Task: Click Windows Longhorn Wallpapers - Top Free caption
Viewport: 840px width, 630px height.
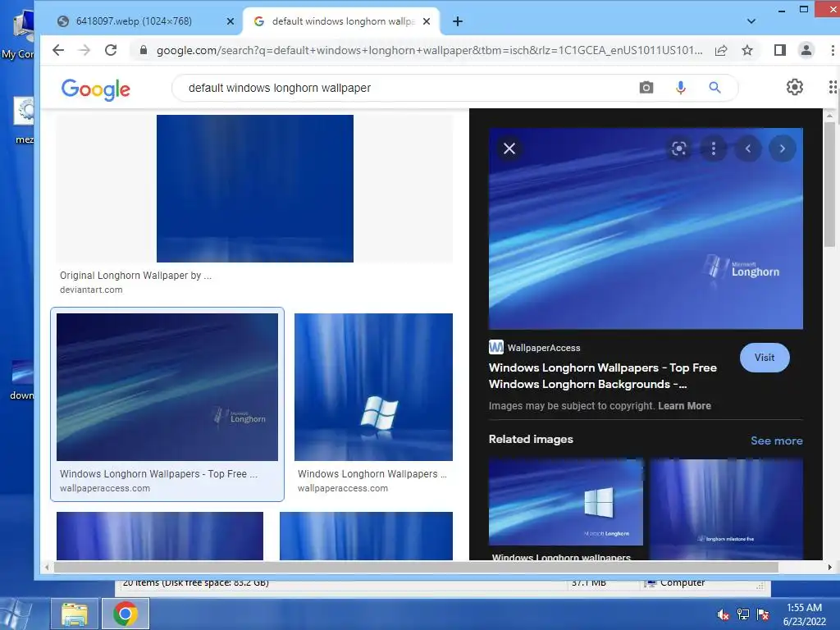Action: tap(158, 473)
